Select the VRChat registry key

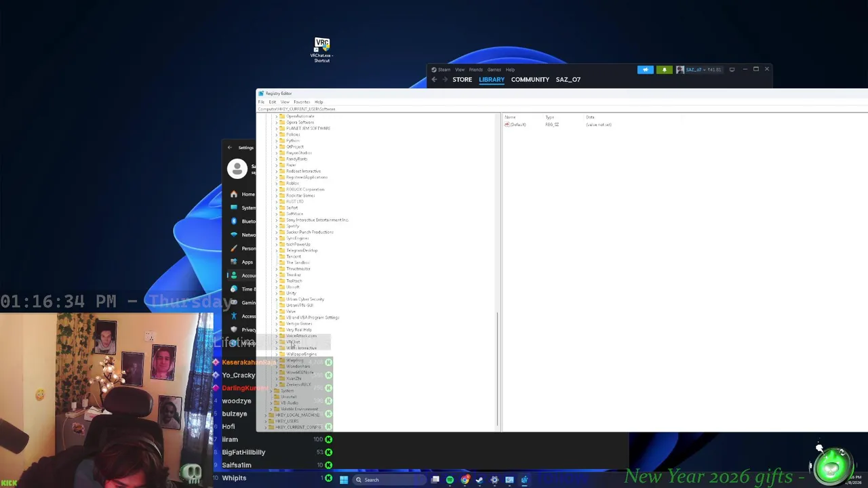pos(293,342)
